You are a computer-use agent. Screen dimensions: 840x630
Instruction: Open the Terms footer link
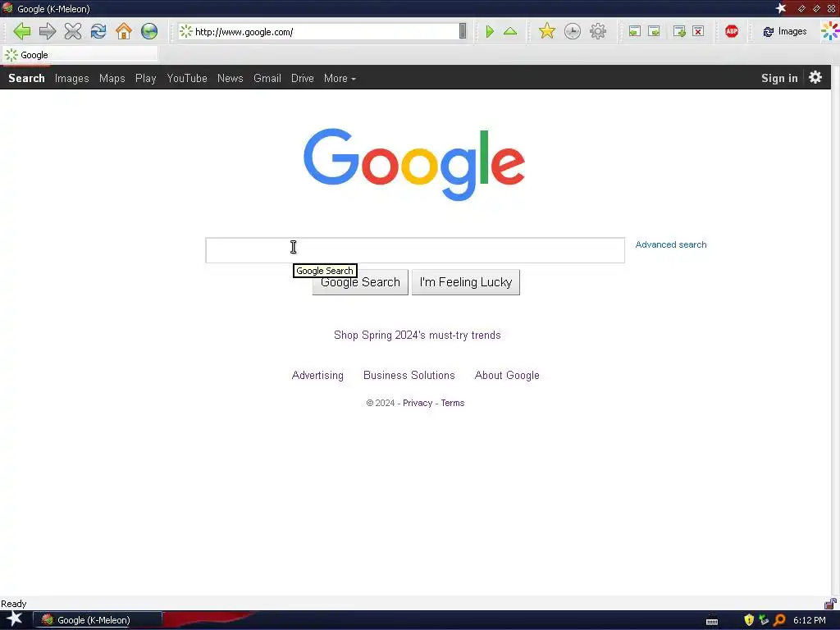pyautogui.click(x=453, y=403)
